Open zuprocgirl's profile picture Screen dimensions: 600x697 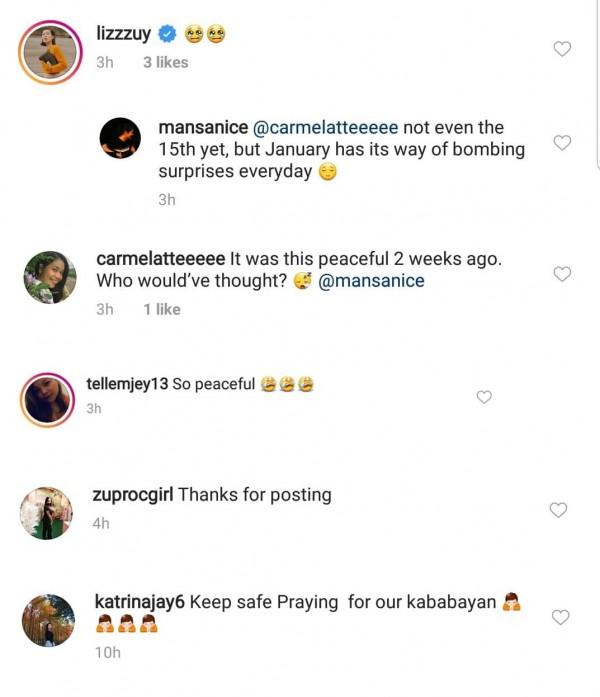[x=47, y=513]
